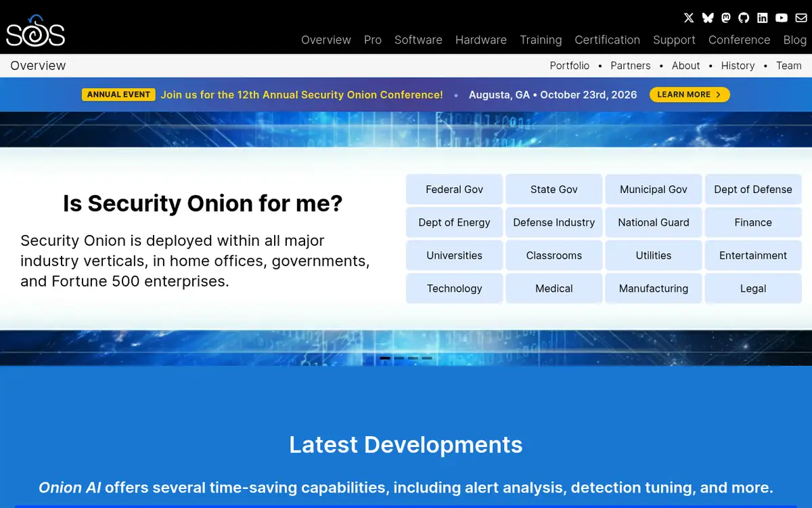
Task: Open the Bluesky butterfly icon
Action: (708, 18)
